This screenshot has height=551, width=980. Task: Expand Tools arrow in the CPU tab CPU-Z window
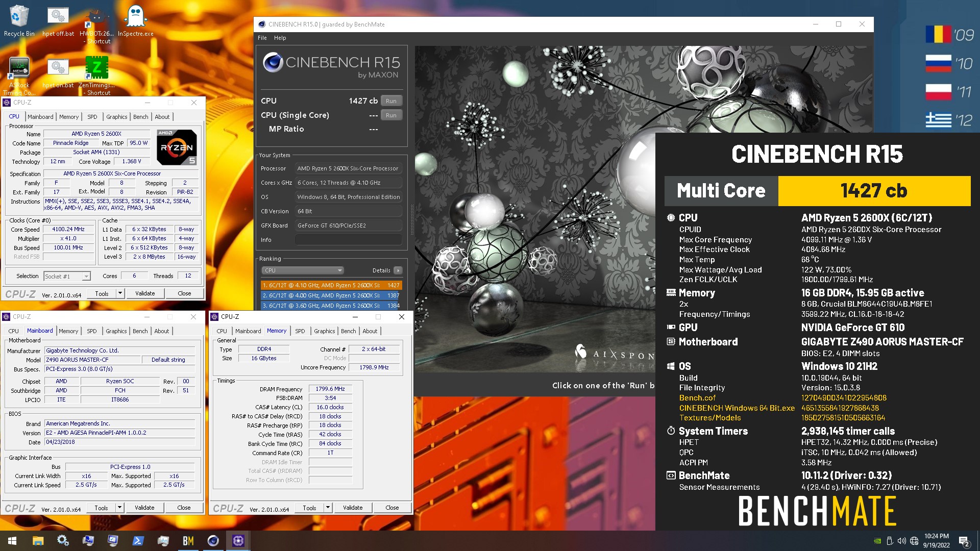tap(120, 293)
